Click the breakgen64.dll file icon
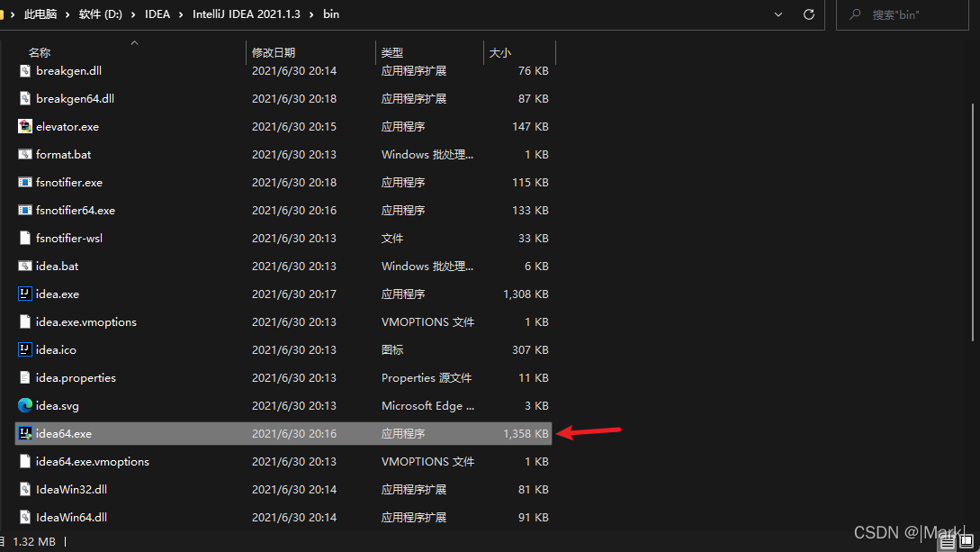The height and width of the screenshot is (552, 980). coord(24,99)
